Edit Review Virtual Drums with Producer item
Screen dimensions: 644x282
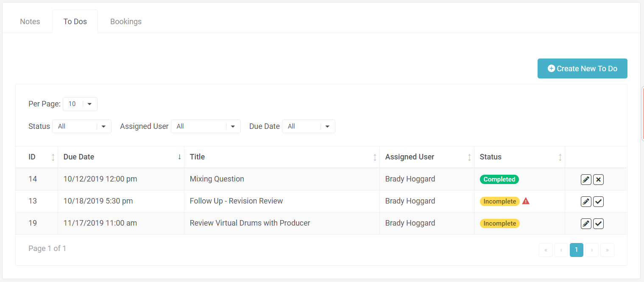(x=586, y=223)
